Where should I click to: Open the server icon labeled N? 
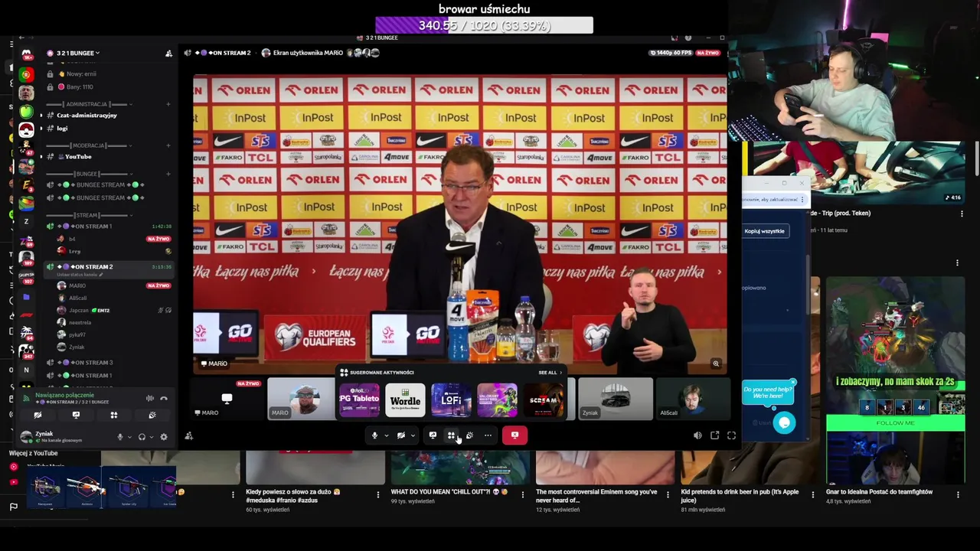[26, 370]
